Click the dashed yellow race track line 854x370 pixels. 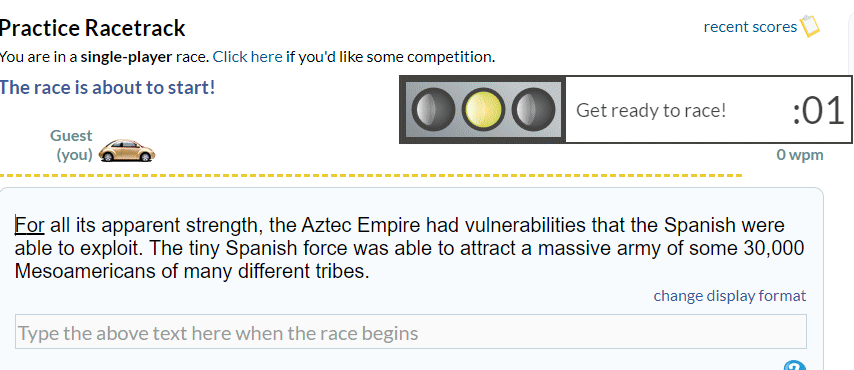point(371,175)
